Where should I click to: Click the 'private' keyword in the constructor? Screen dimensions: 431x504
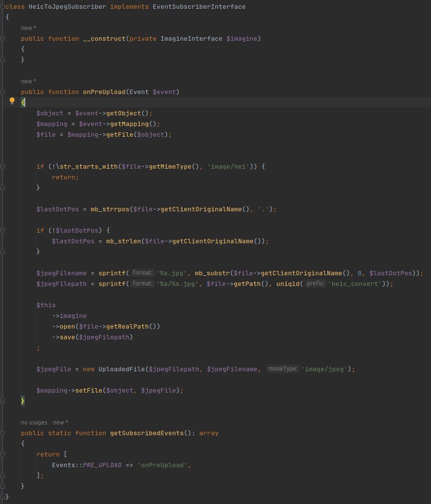coord(143,39)
